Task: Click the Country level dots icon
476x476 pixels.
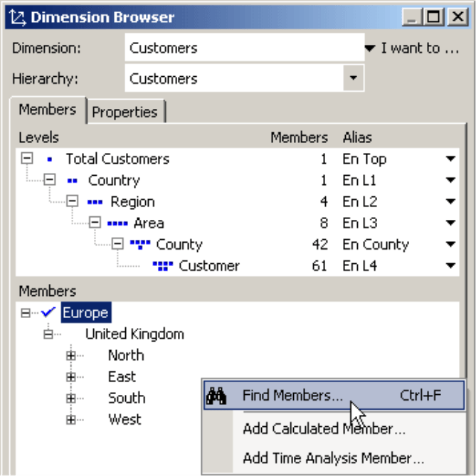Action: coord(72,181)
